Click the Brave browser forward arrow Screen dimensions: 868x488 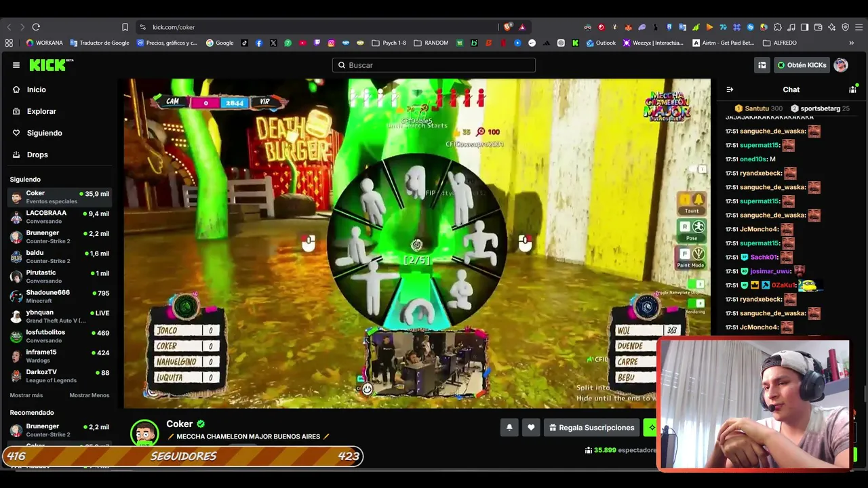click(22, 27)
